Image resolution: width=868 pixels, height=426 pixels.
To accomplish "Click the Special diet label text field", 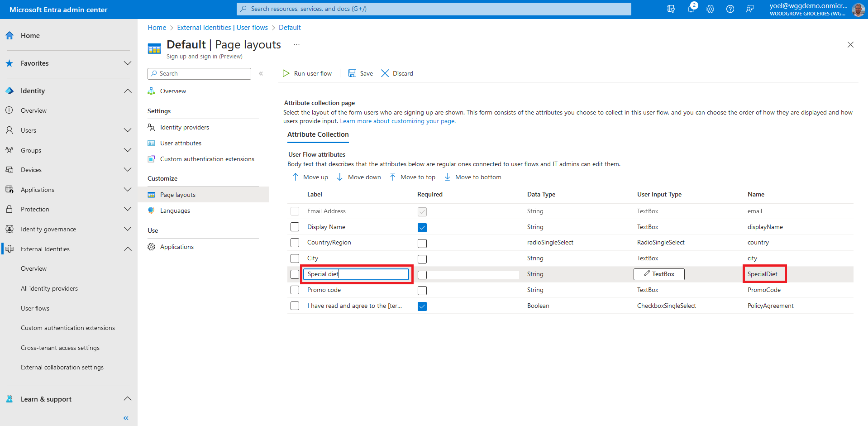I will [356, 274].
